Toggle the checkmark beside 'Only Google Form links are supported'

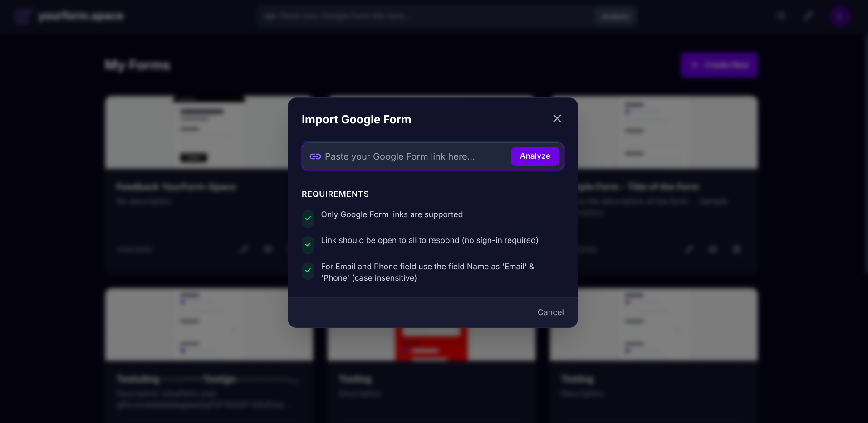pyautogui.click(x=308, y=219)
